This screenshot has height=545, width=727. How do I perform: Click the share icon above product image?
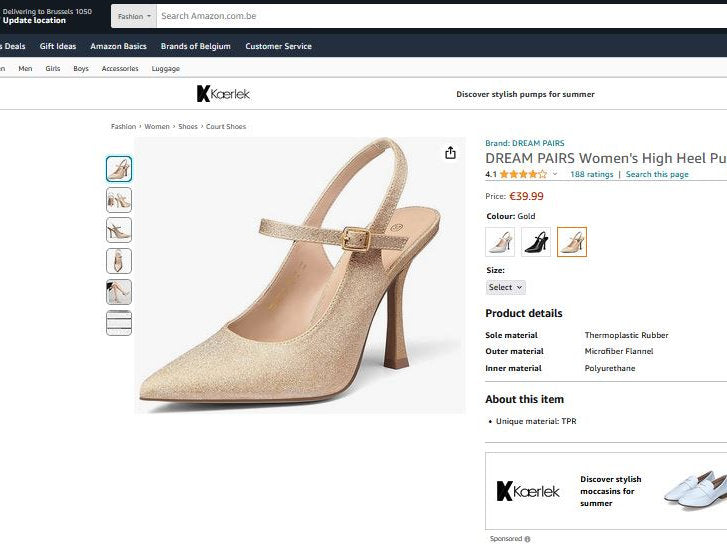pos(450,153)
